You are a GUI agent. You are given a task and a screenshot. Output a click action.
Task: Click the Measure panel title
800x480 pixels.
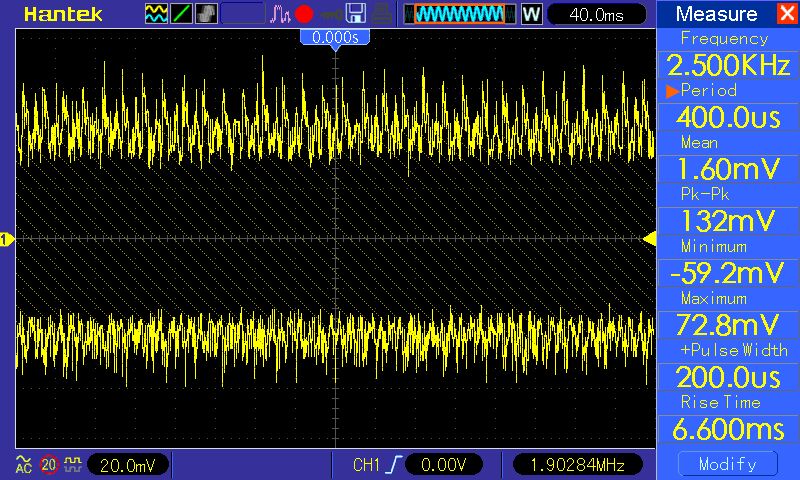[x=716, y=14]
